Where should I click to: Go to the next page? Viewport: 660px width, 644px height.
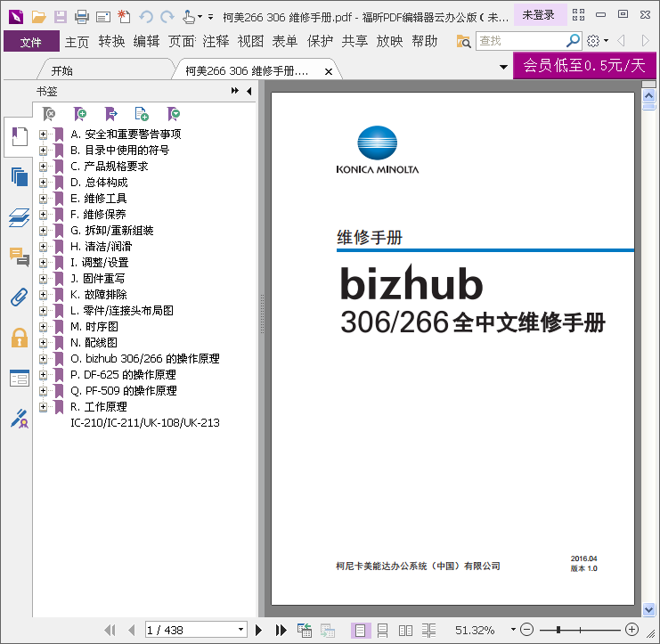click(x=258, y=630)
